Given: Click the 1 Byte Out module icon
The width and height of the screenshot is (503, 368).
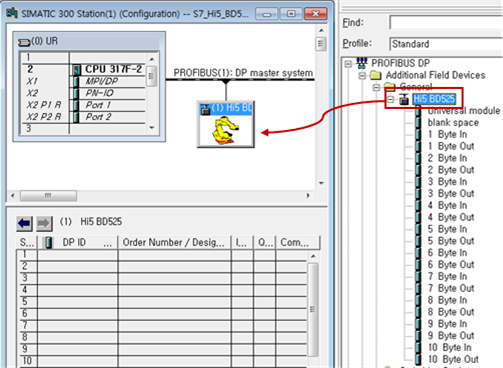Looking at the screenshot, I should pos(418,146).
